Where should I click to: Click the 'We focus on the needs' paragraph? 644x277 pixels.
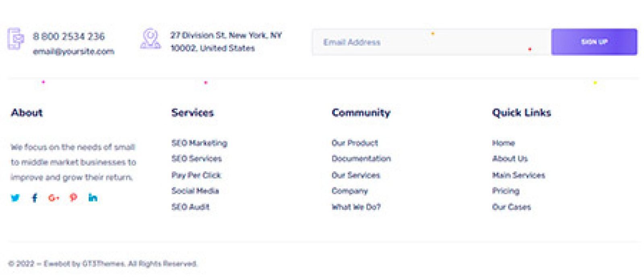coord(73,162)
